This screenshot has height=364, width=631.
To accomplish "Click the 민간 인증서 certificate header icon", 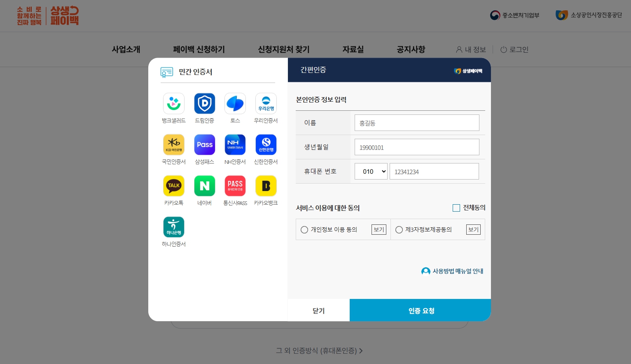I will click(166, 72).
